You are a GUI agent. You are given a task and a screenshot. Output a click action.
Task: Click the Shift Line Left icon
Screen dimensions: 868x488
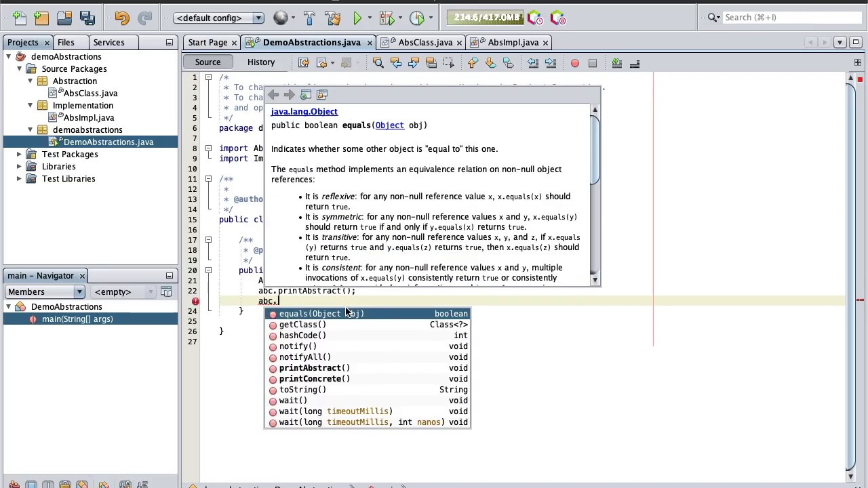coord(533,63)
